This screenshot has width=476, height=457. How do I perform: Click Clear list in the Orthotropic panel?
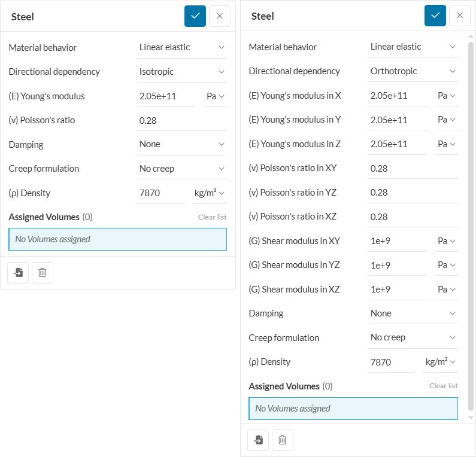pos(443,386)
